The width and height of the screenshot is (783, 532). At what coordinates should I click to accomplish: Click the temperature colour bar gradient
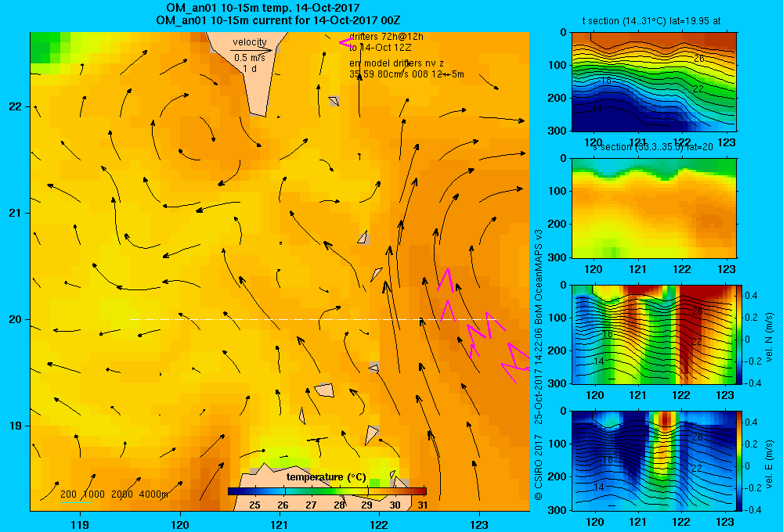(x=327, y=491)
